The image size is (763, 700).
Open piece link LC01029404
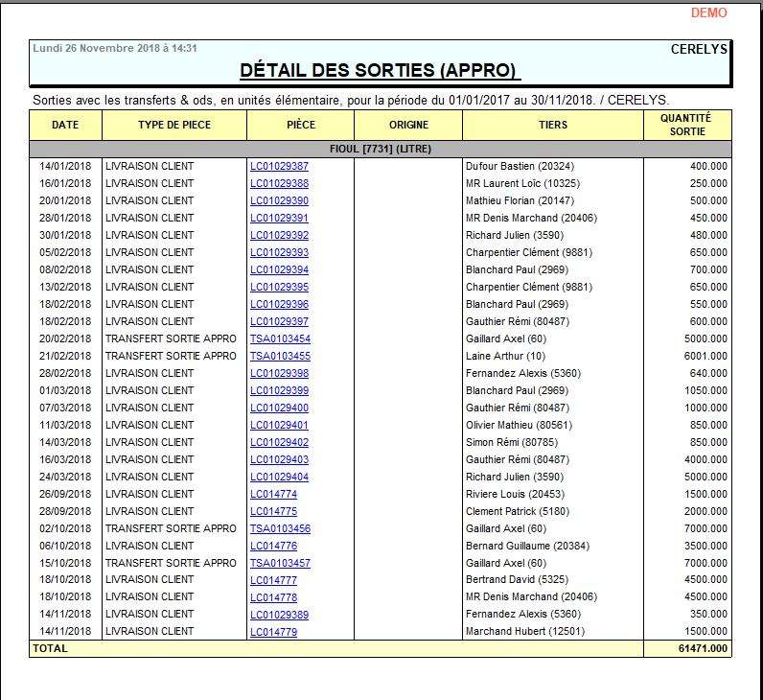click(x=279, y=477)
